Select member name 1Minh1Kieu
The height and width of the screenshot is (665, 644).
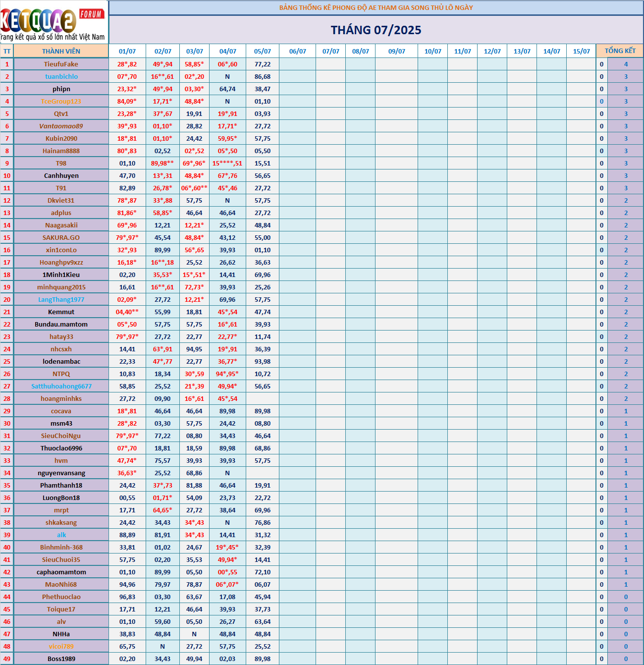tap(61, 275)
